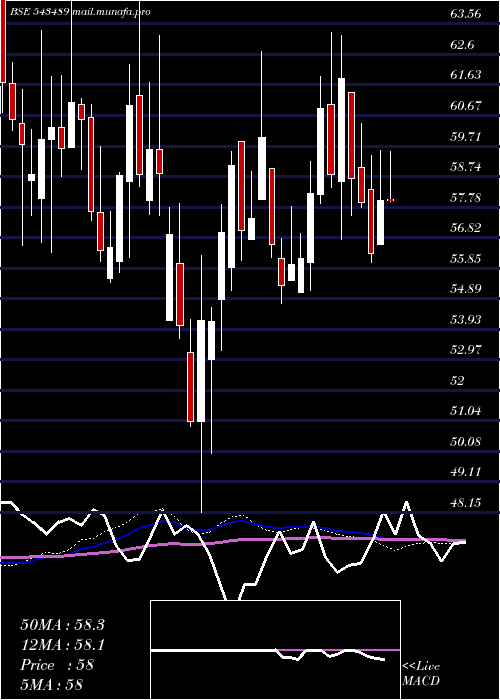The width and height of the screenshot is (500, 700).
Task: Select the 52 price axis label
Action: pos(458,380)
